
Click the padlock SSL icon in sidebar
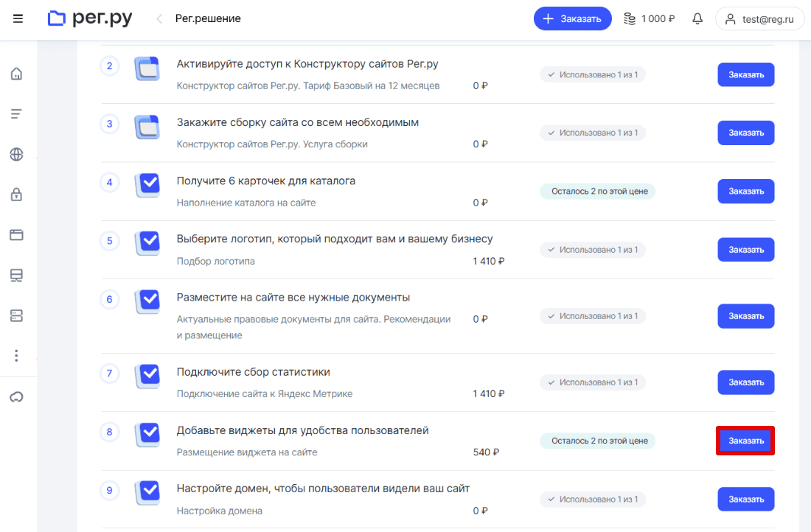(16, 195)
